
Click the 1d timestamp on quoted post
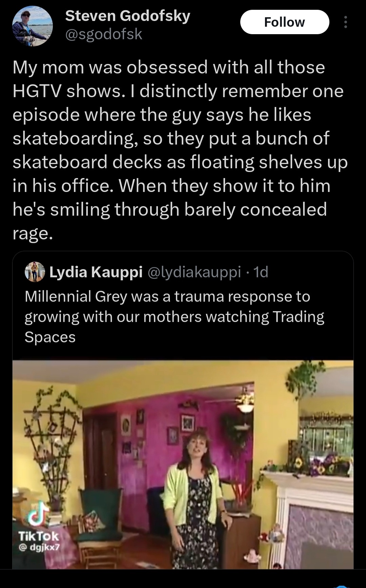tap(261, 272)
